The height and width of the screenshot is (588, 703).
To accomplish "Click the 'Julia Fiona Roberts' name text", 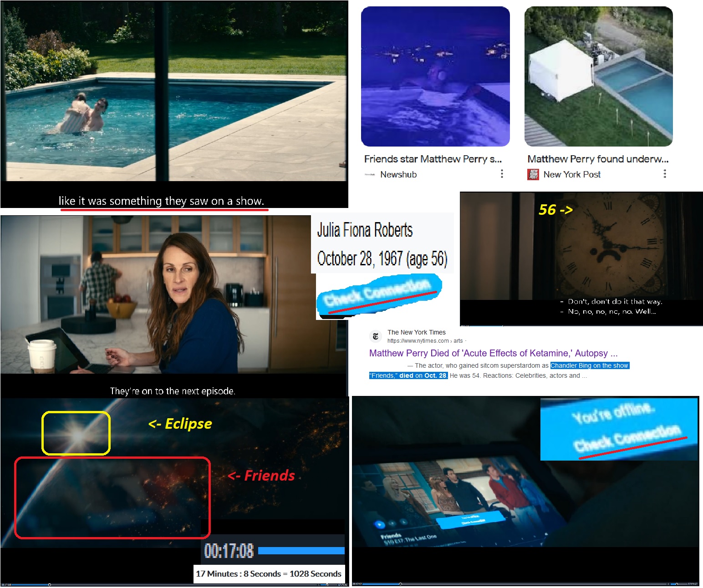I will pos(365,230).
